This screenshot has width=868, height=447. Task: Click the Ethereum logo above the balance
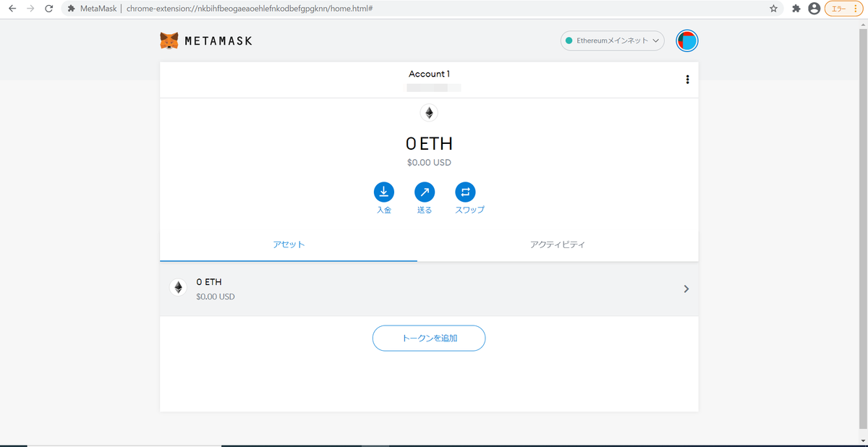429,113
